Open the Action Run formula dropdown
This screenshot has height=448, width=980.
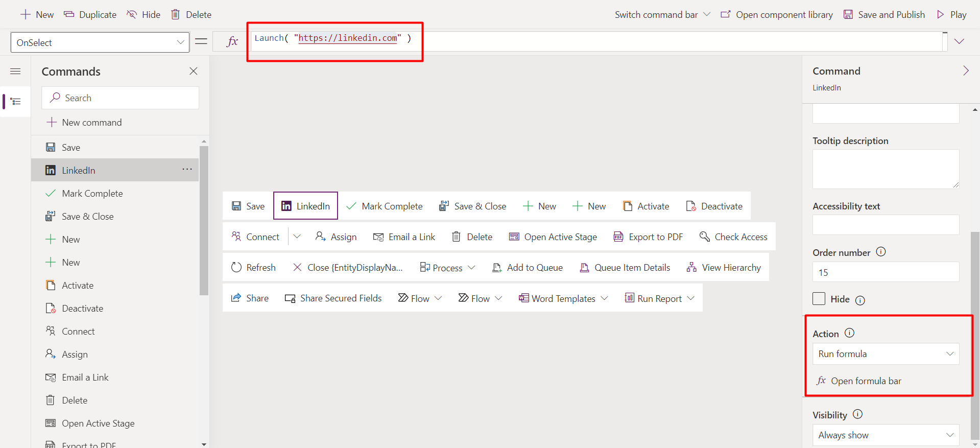886,354
